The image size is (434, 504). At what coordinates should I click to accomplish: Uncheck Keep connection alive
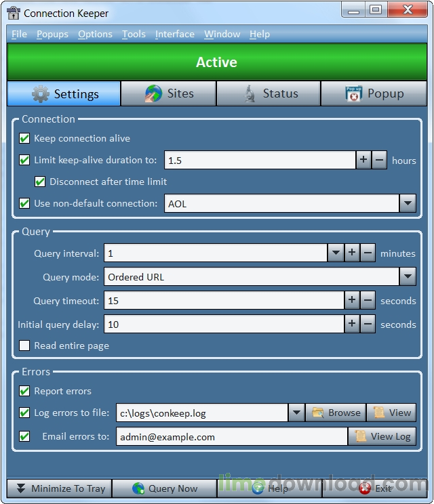(24, 139)
